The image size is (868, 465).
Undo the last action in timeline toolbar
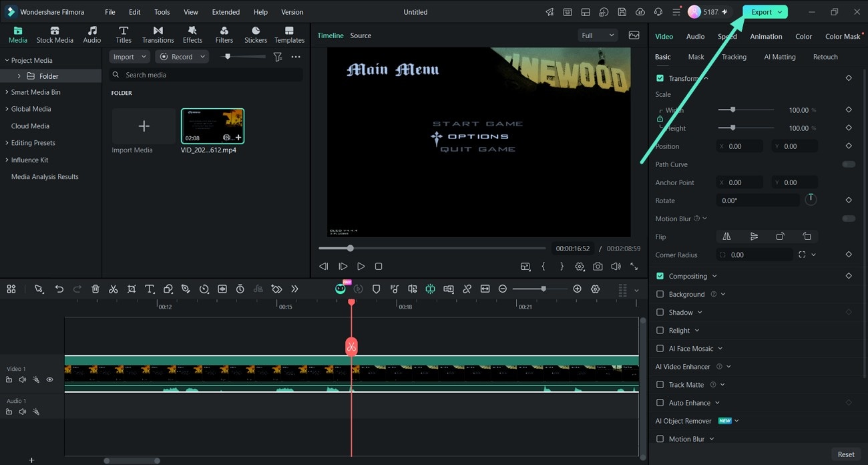click(59, 289)
